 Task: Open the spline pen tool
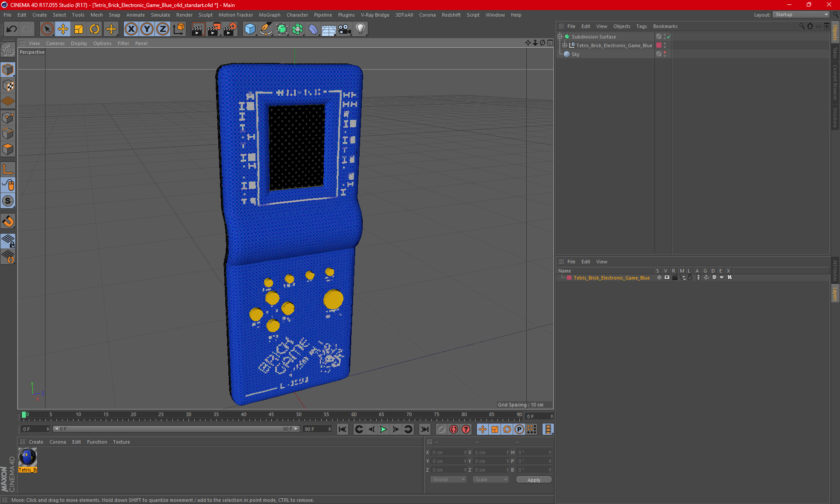coord(266,29)
